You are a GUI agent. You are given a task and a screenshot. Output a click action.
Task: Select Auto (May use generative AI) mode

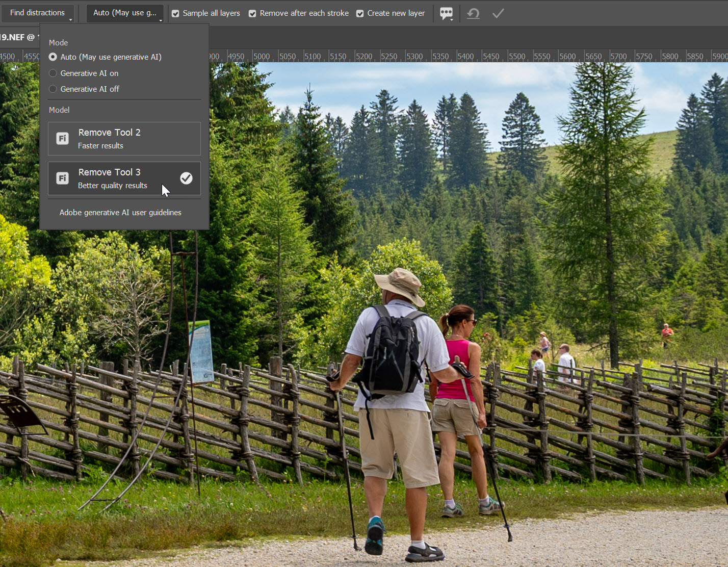click(53, 57)
